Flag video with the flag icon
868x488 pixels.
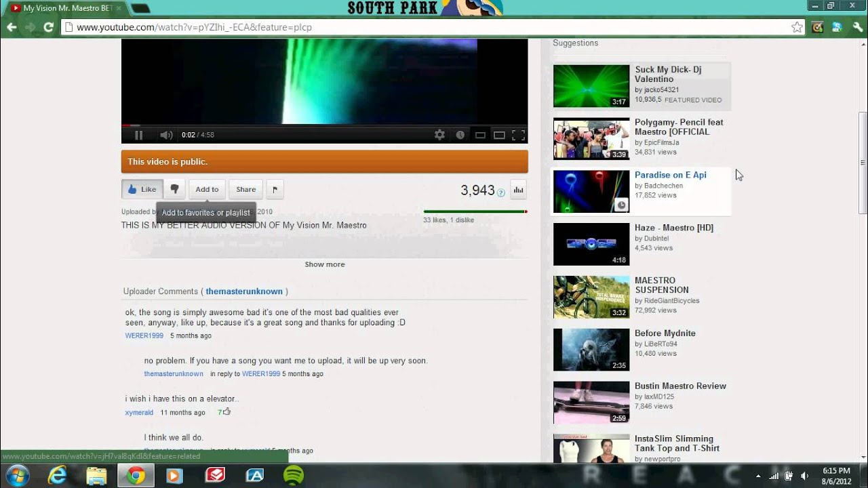(x=275, y=189)
